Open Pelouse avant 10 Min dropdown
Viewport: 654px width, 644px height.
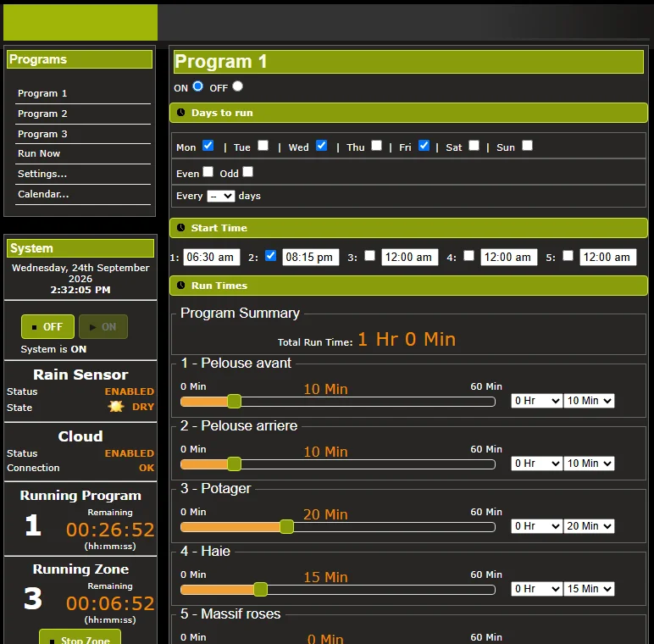(x=589, y=401)
